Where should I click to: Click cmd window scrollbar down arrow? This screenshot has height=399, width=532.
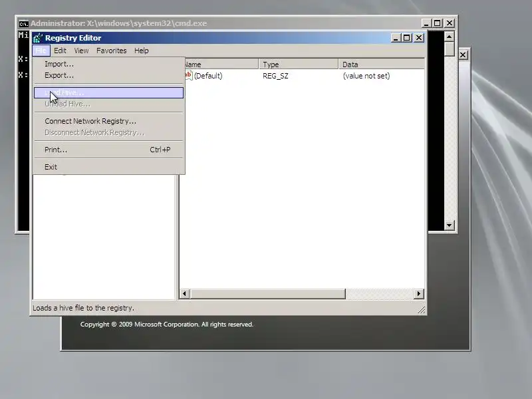click(x=450, y=225)
